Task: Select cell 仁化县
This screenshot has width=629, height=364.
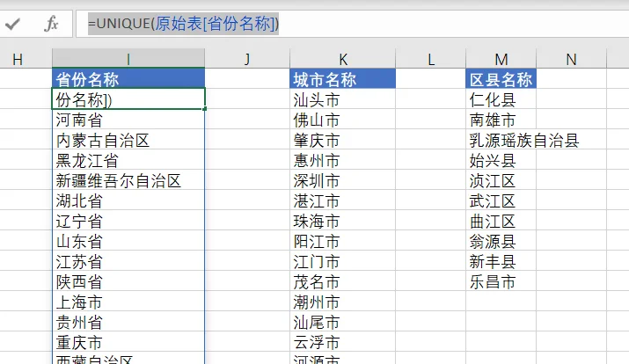Action: 501,98
